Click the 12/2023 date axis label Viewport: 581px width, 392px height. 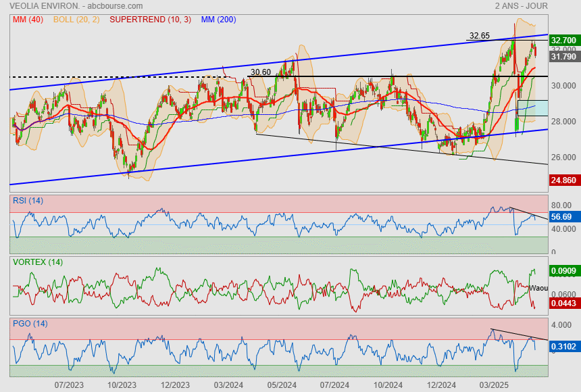[x=175, y=385]
